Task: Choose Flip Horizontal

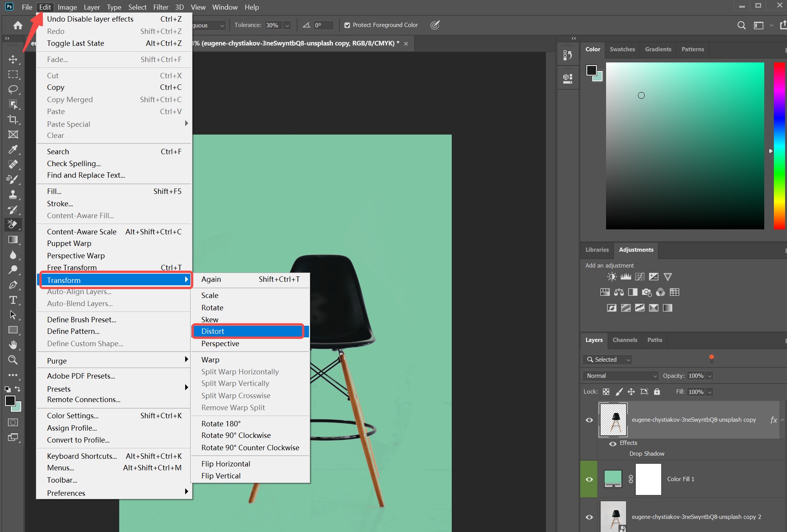Action: (250, 464)
